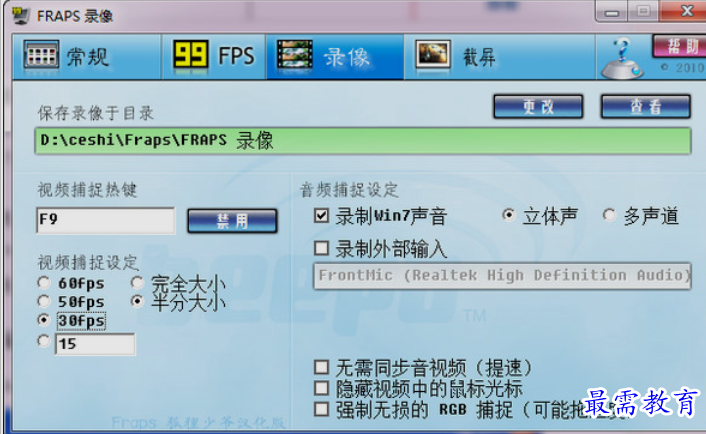Click the 查看 view folder button

click(646, 107)
